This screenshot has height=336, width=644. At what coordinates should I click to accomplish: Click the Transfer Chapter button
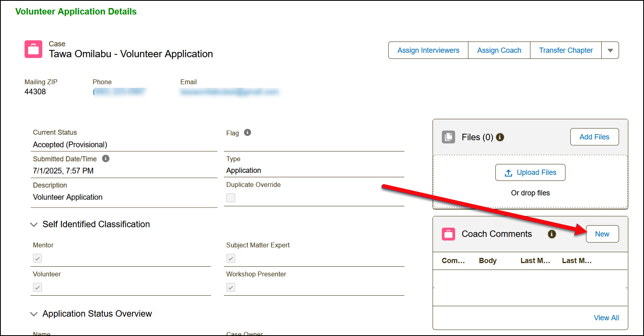coord(566,50)
